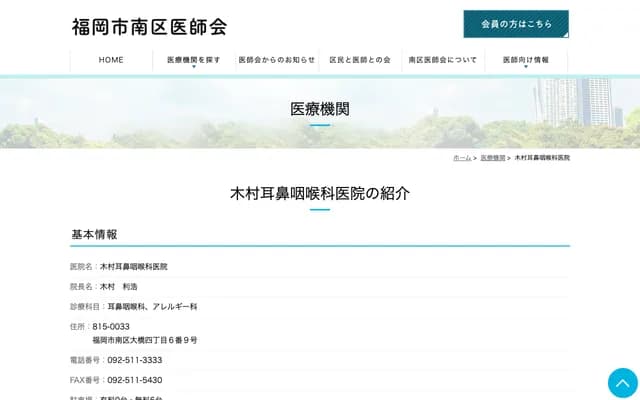Click the FAX number 092-511-5430

coord(134,380)
